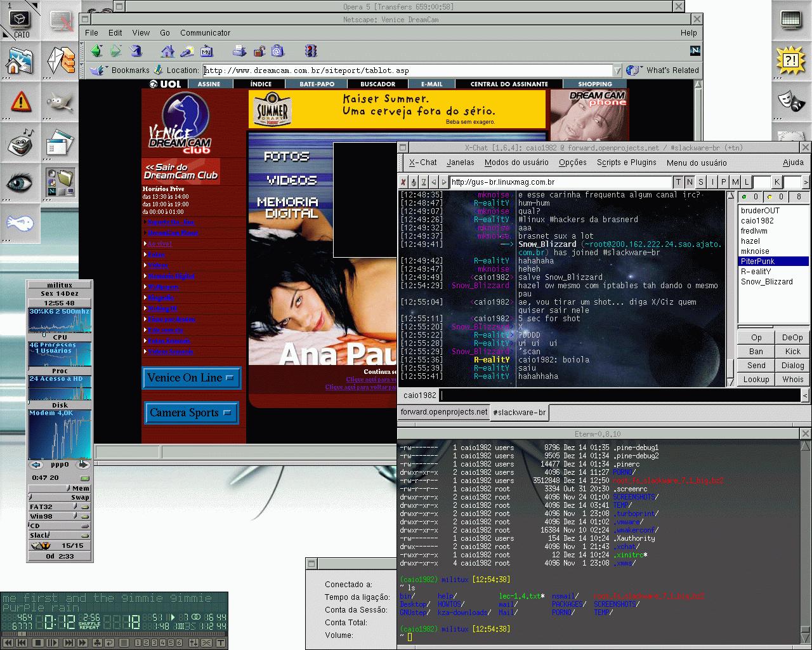Select user PiterPunk in user list
This screenshot has width=812, height=650.
(x=773, y=262)
